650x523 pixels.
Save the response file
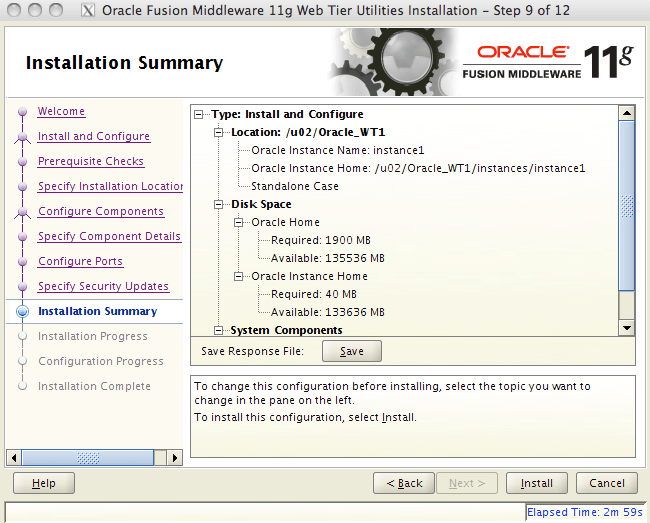[x=352, y=351]
